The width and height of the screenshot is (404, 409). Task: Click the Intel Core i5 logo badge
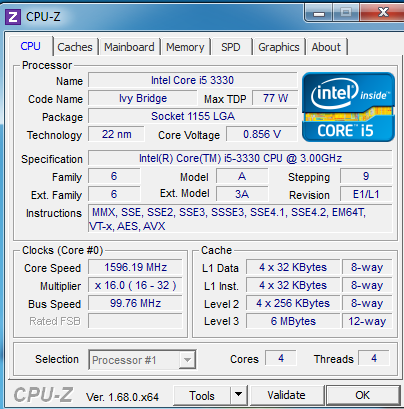(348, 107)
